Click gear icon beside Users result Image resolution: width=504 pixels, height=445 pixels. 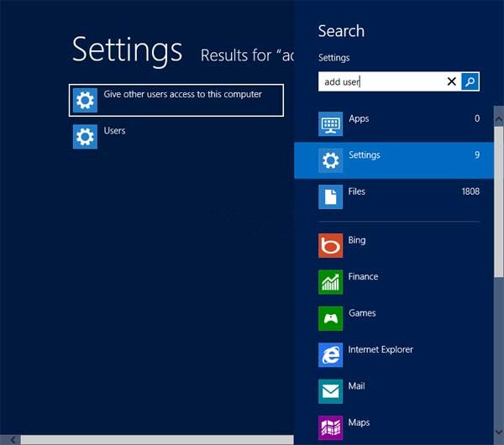click(85, 137)
